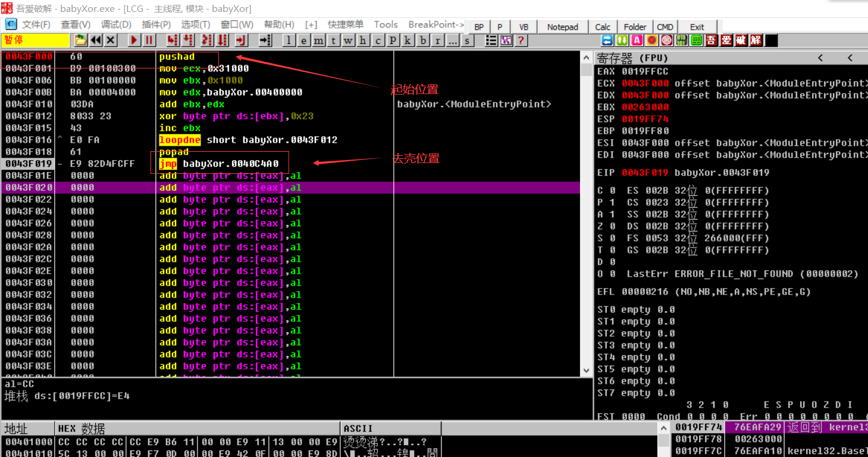The image size is (868, 457).
Task: Click the Step into icon
Action: click(173, 40)
